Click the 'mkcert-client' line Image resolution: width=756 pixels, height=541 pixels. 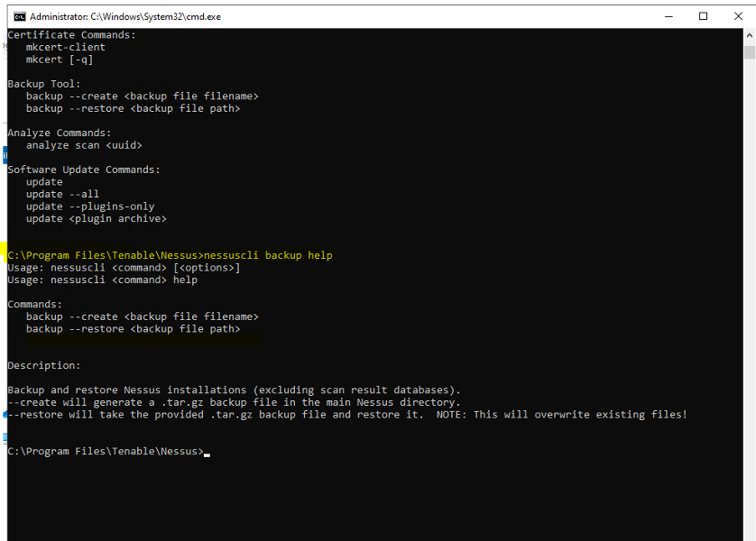click(x=66, y=47)
